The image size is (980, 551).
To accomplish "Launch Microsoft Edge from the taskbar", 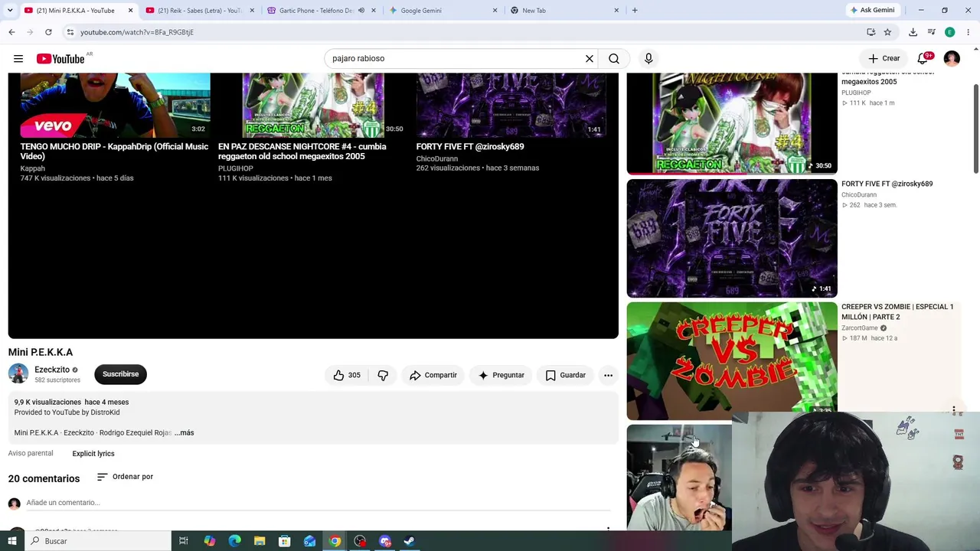I will (234, 541).
